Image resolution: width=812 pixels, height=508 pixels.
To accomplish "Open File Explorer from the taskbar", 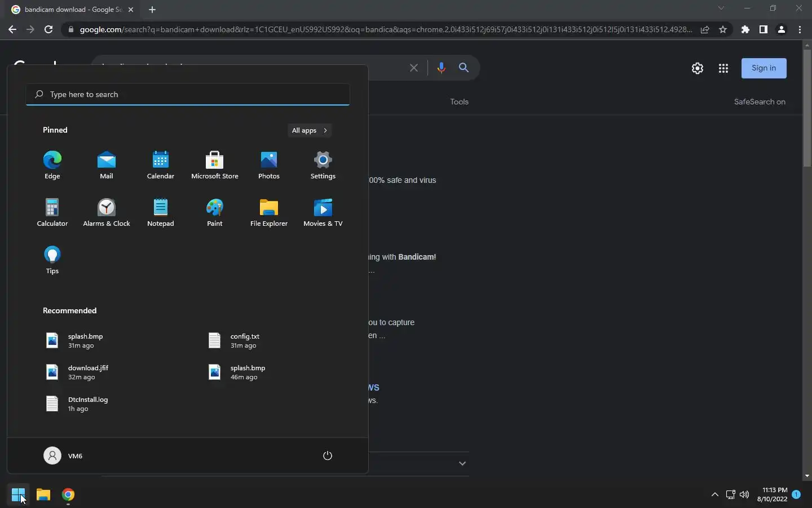I will pos(43,495).
